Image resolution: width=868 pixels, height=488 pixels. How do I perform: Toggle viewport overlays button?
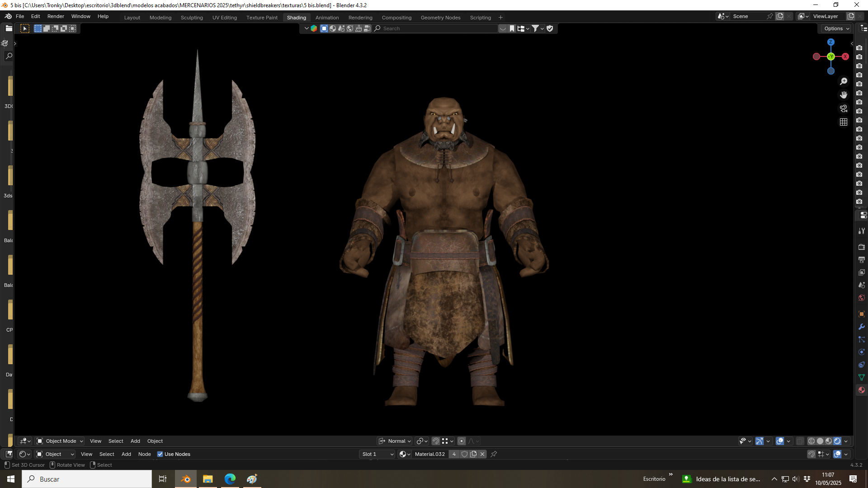(x=780, y=441)
